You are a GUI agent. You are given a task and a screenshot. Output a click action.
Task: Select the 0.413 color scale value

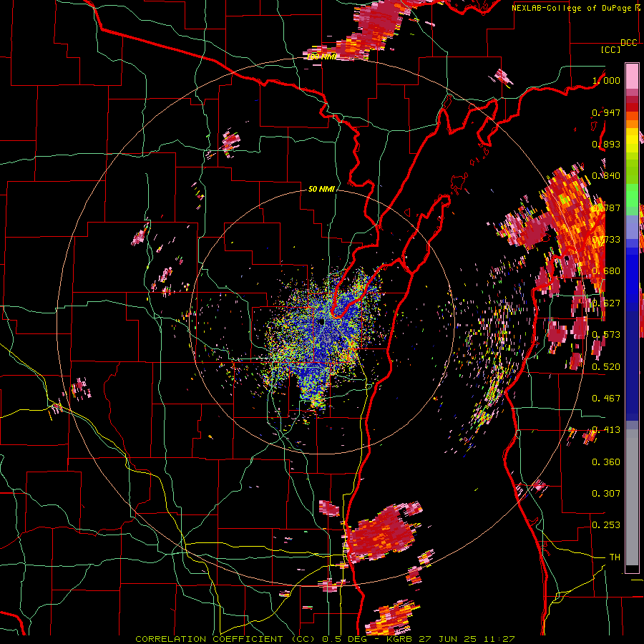click(606, 430)
